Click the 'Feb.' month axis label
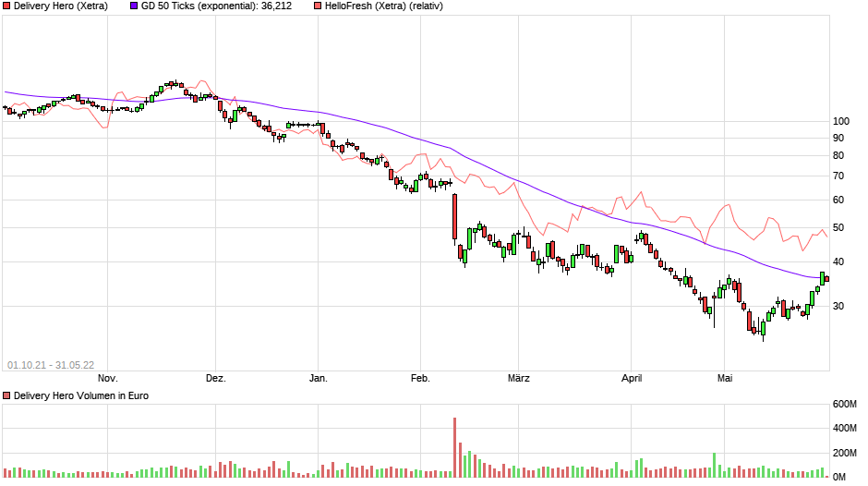 [420, 379]
